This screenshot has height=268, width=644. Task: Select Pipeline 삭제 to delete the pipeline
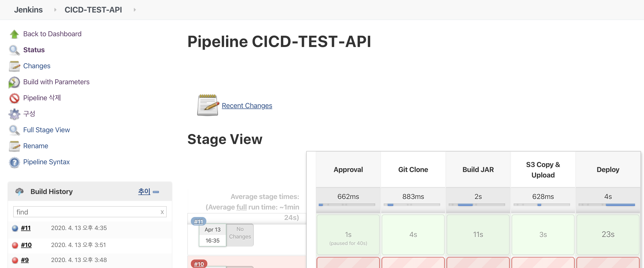[42, 98]
